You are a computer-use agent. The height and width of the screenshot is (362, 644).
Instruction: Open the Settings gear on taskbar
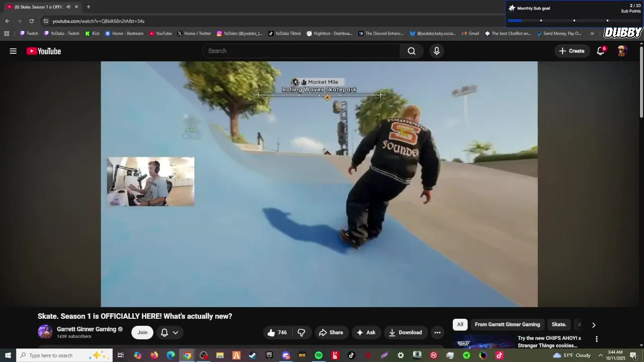click(x=400, y=355)
